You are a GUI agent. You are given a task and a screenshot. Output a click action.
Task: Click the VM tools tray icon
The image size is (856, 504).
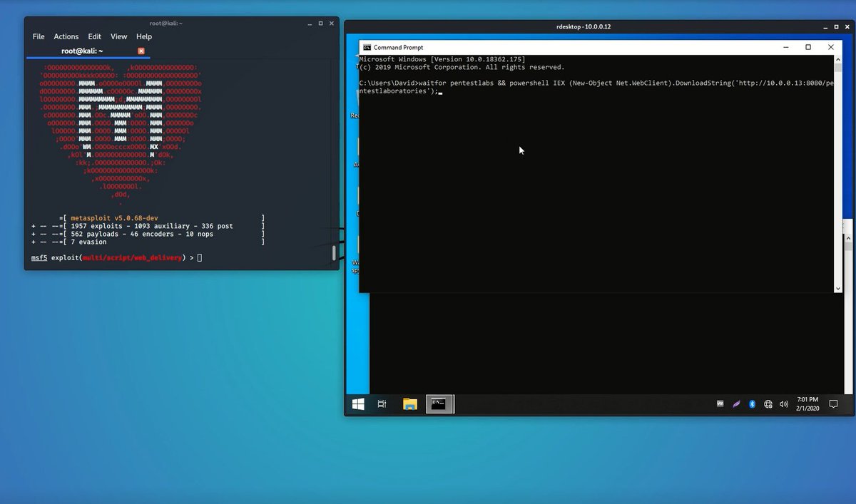point(720,404)
